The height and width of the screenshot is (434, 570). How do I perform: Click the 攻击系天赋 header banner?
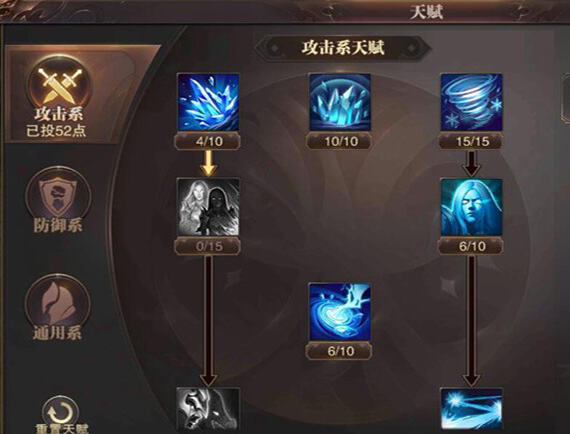(x=343, y=48)
